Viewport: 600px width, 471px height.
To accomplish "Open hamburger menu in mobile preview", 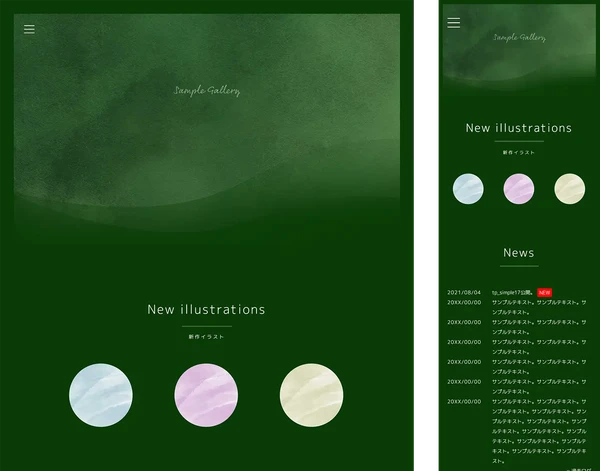I will click(453, 23).
